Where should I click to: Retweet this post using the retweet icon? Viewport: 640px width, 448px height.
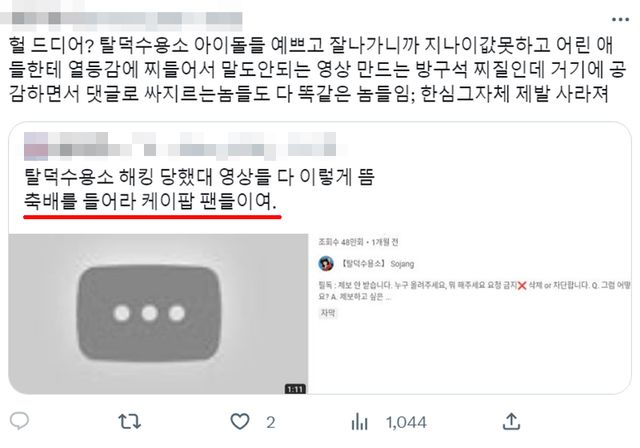[129, 421]
